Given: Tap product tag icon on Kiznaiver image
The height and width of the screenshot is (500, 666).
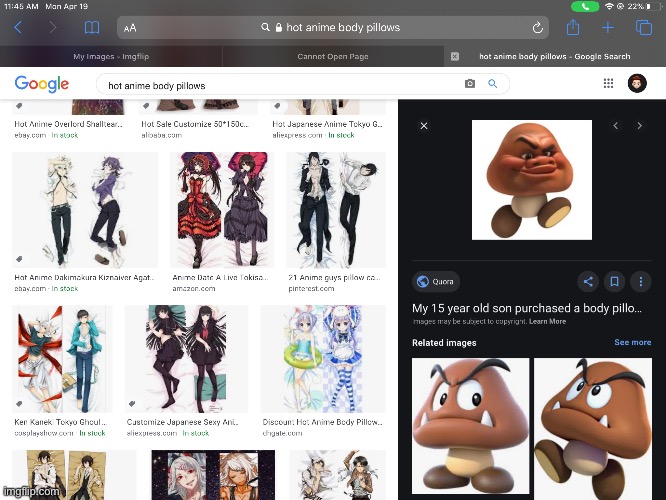Looking at the screenshot, I should click(x=19, y=259).
